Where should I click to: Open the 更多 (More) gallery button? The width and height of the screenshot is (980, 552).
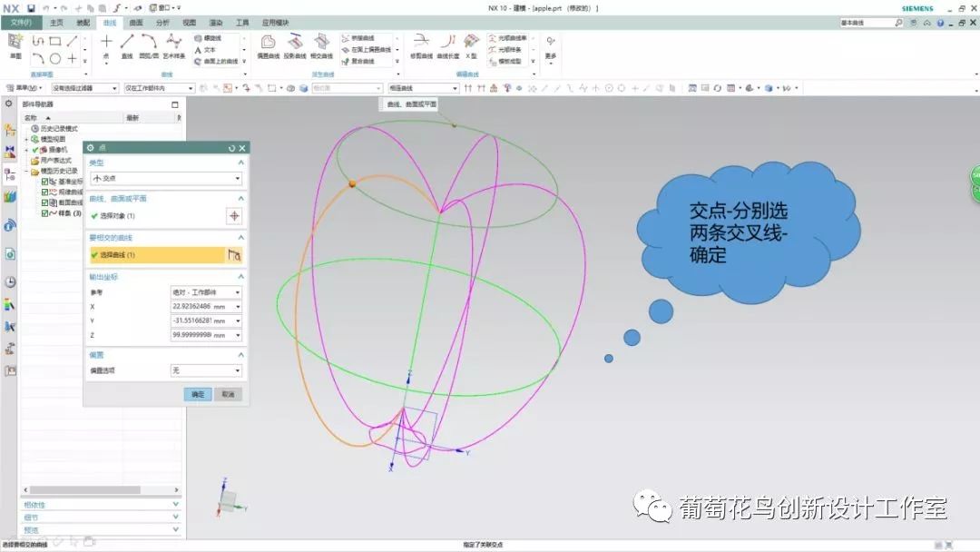(x=551, y=48)
